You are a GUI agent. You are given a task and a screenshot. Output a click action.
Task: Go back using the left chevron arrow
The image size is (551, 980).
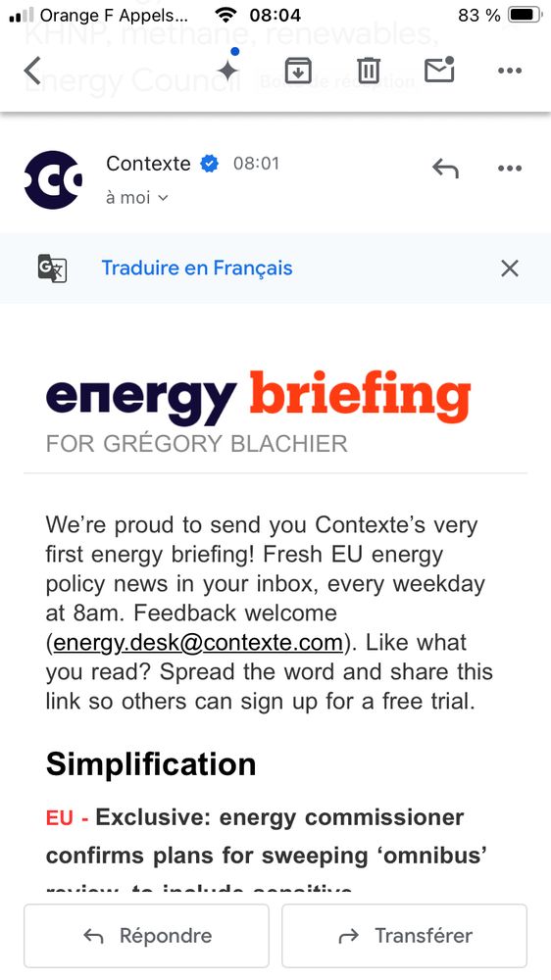point(32,70)
